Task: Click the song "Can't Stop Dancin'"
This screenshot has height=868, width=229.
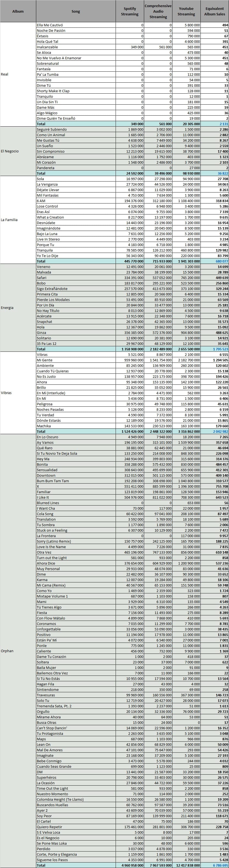Action: (52, 728)
